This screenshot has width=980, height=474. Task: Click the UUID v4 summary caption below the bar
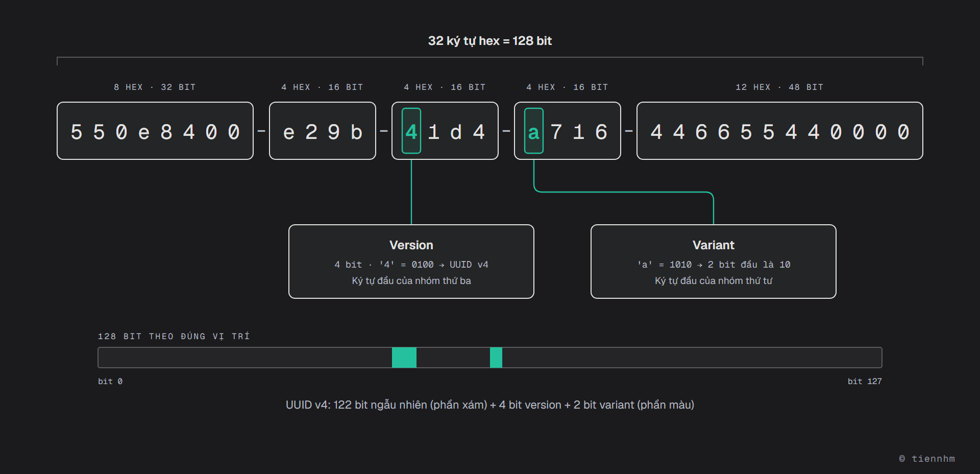490,405
